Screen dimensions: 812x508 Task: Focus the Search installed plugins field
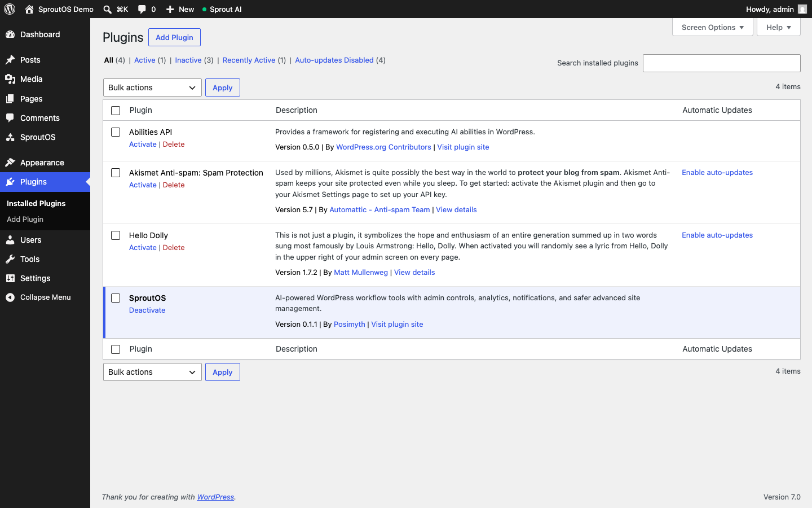coord(722,63)
